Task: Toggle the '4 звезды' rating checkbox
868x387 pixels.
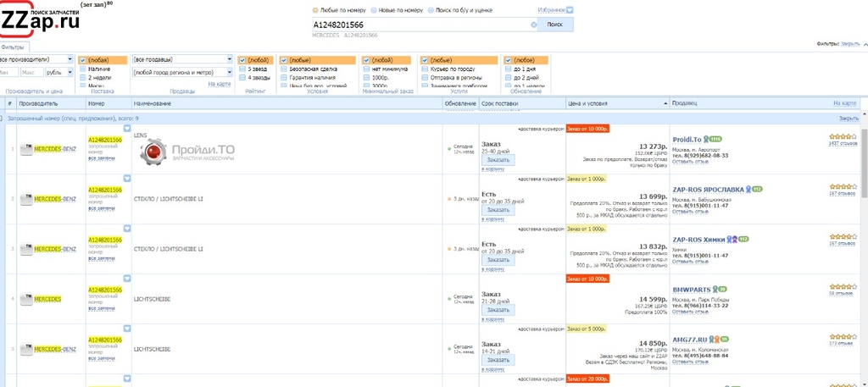Action: pos(242,77)
